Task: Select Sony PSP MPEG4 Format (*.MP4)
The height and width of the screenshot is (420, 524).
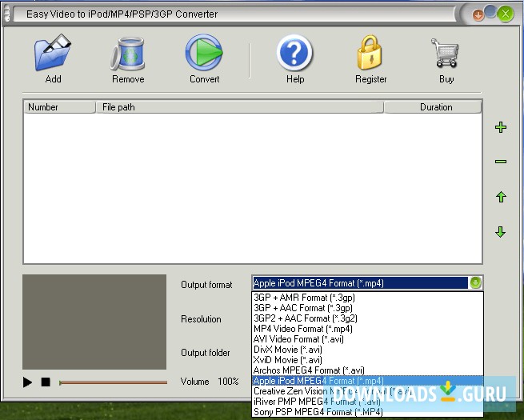Action: click(x=367, y=412)
